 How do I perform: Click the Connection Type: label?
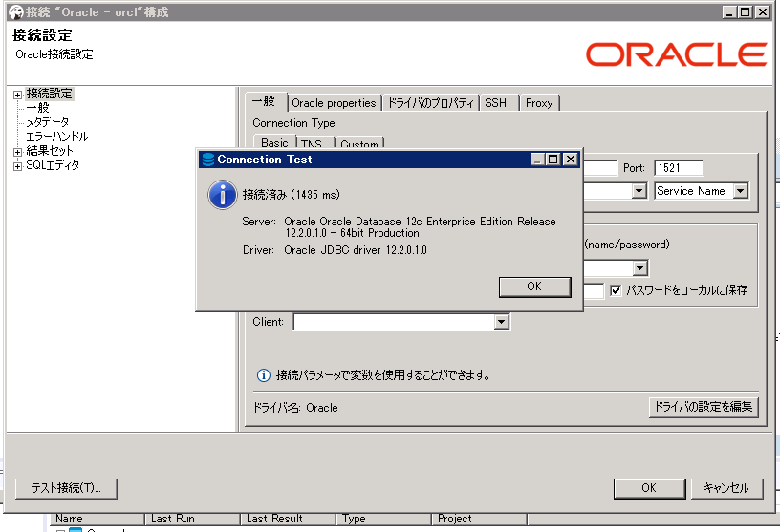coord(294,123)
